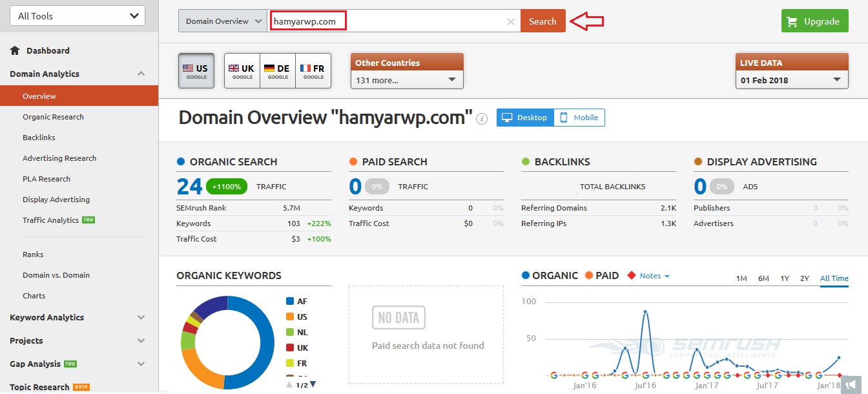Image resolution: width=868 pixels, height=394 pixels.
Task: Click the red diamond Notes icon
Action: (632, 275)
